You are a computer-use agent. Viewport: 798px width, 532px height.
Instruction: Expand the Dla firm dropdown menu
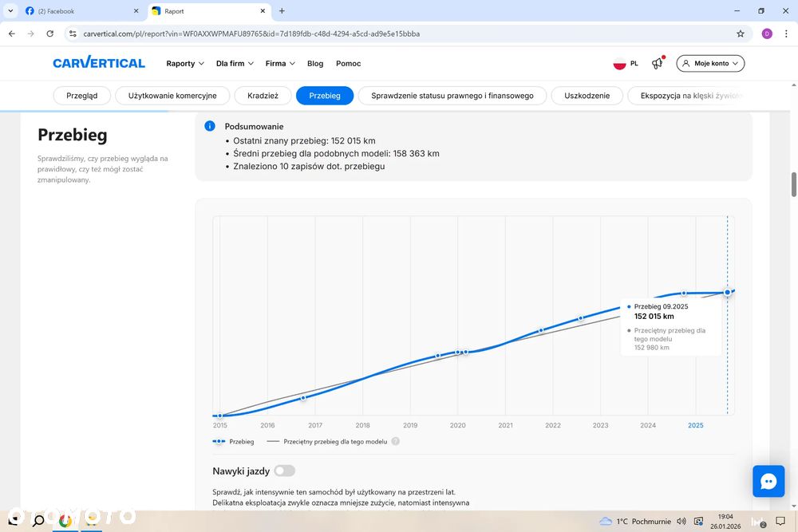click(x=235, y=64)
